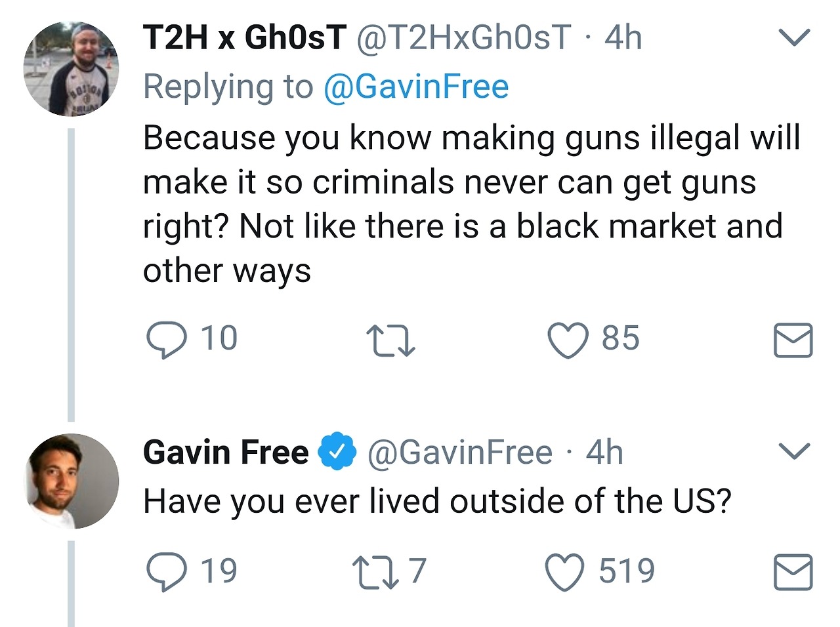The image size is (840, 627).
Task: Open the @GavinFree mention link in reply line
Action: (x=416, y=87)
